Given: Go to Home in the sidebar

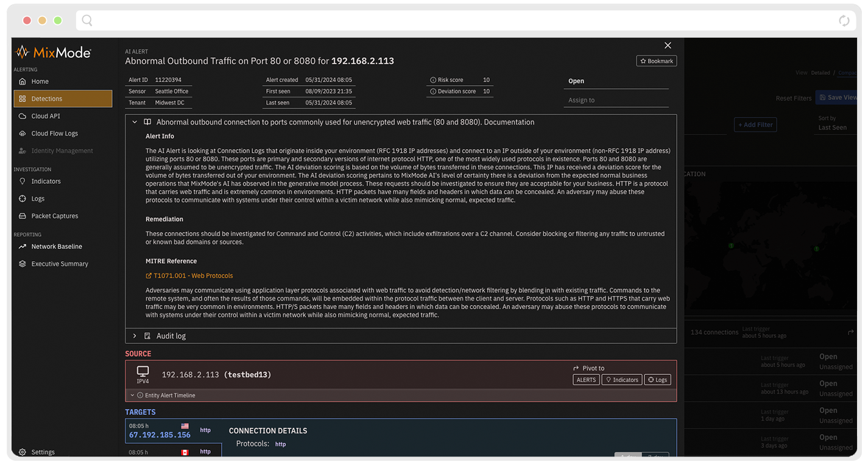Looking at the screenshot, I should [x=40, y=81].
